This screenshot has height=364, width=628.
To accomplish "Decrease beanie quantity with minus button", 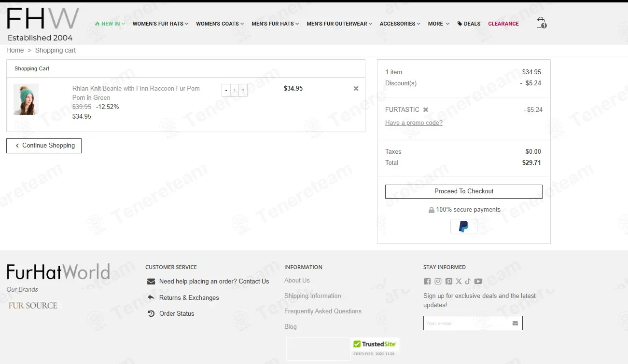I will click(226, 90).
